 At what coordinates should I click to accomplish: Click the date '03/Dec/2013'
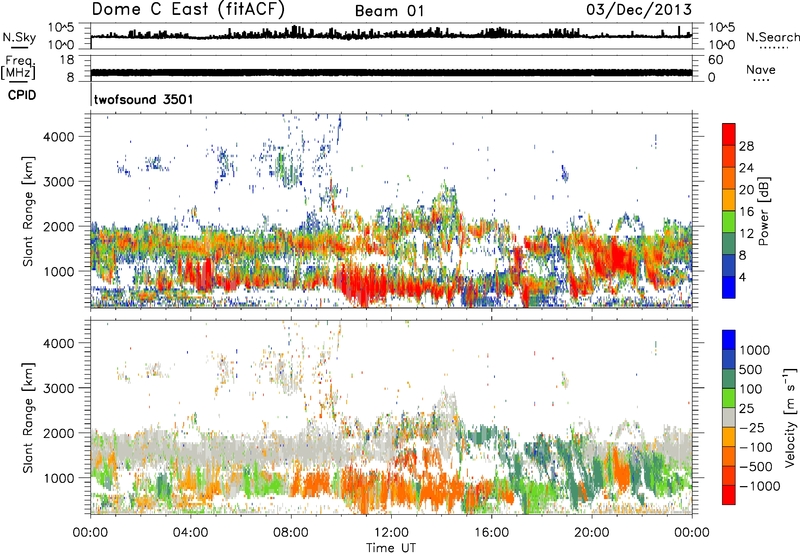pyautogui.click(x=639, y=9)
